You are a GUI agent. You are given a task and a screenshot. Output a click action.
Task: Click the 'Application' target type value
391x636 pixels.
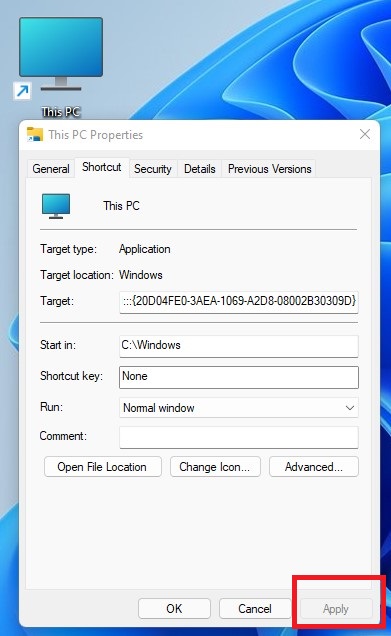click(145, 249)
